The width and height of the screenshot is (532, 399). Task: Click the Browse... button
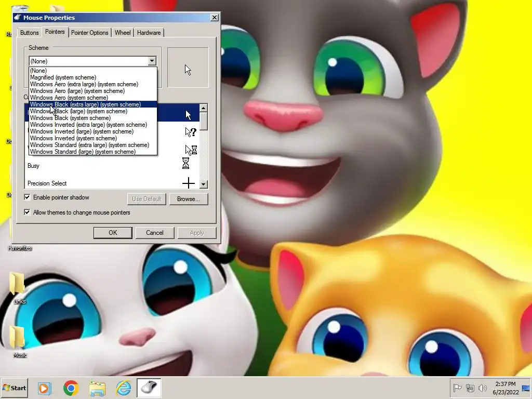[x=188, y=199]
